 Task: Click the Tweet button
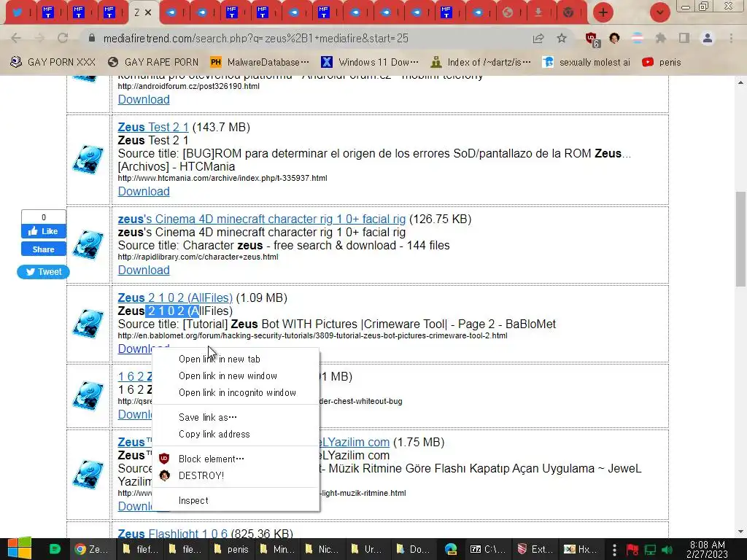point(43,271)
